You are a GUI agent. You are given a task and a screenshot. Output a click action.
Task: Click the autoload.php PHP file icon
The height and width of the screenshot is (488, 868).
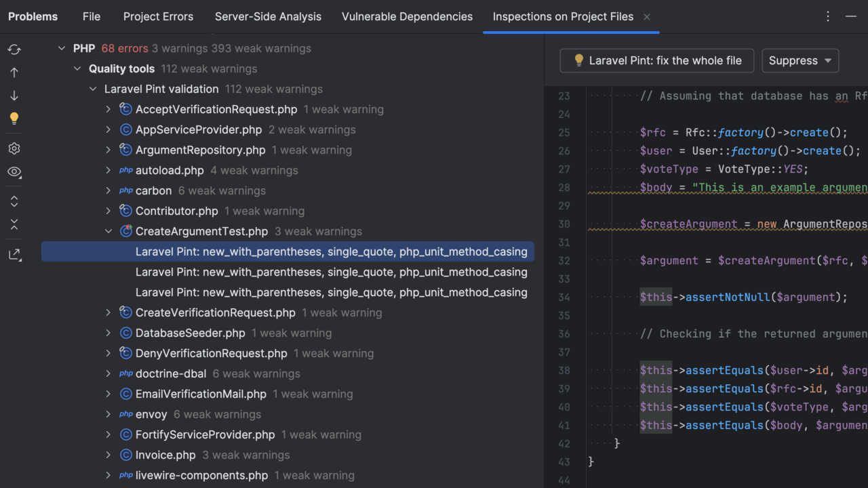tap(125, 170)
